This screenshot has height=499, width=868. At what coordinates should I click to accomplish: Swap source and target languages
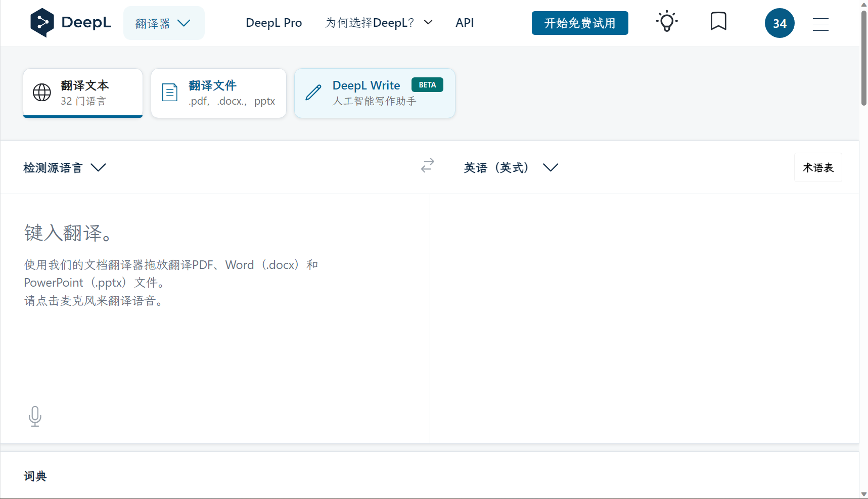(428, 165)
